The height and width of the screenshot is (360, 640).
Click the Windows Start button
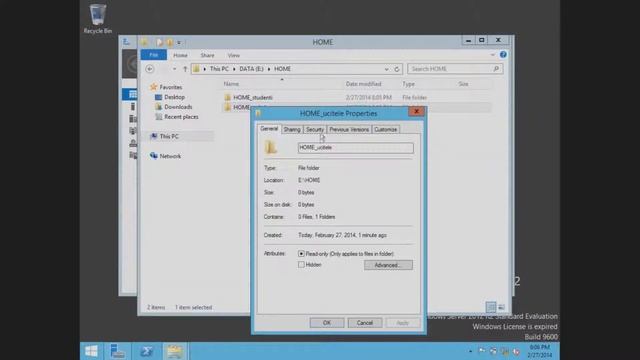[x=91, y=351]
